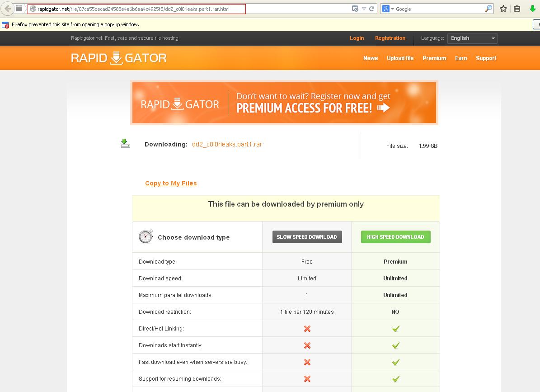
Task: Click the red cross in Direct/Hot Linking row
Action: pos(307,329)
